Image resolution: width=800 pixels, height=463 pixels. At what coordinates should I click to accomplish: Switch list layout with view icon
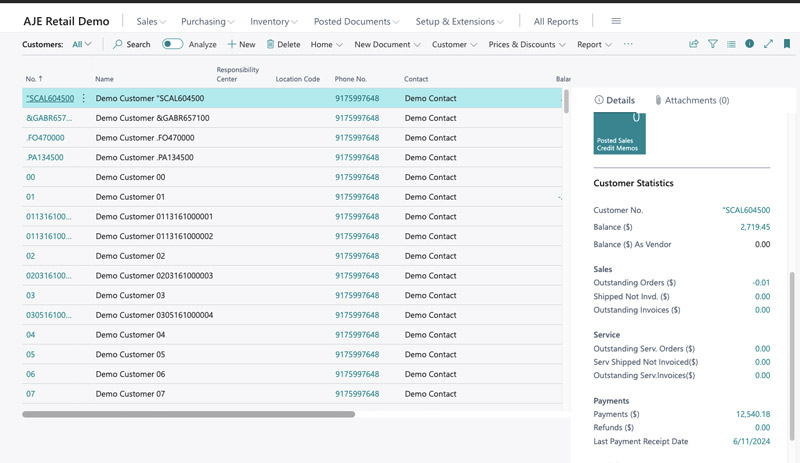731,44
